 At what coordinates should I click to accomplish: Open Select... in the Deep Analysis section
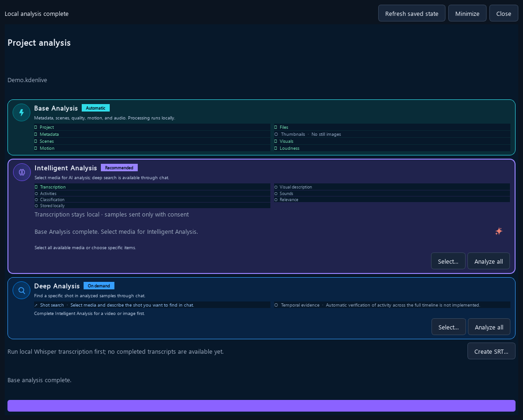[x=449, y=327]
